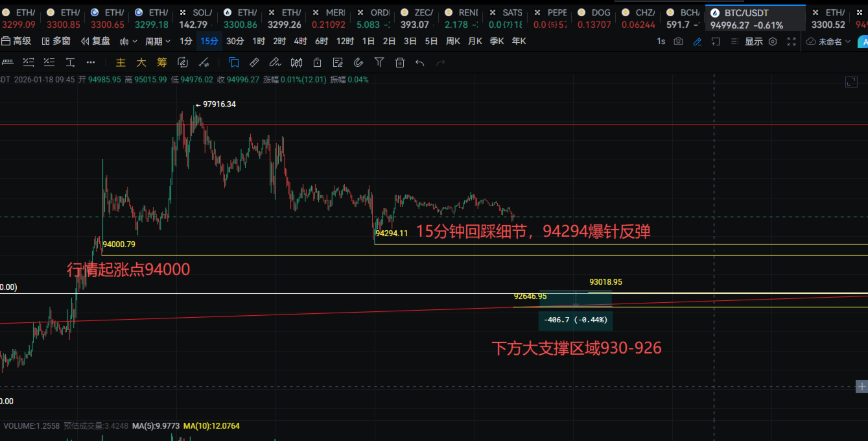868x441 pixels.
Task: Click the undo arrow icon
Action: click(420, 62)
